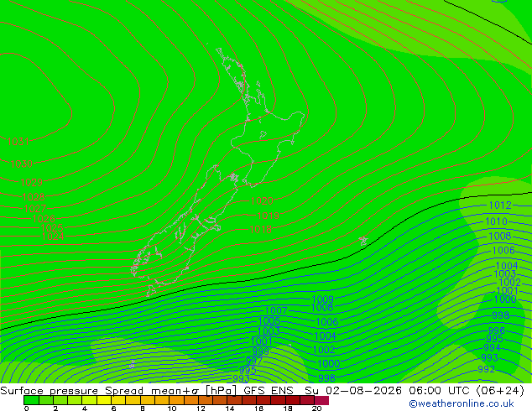Click the blue 1010 contour label
The width and height of the screenshot is (532, 411).
click(x=497, y=221)
